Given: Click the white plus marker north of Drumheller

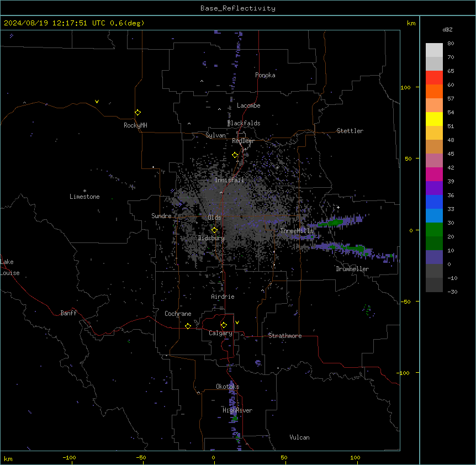Looking at the screenshot, I should point(338,207).
